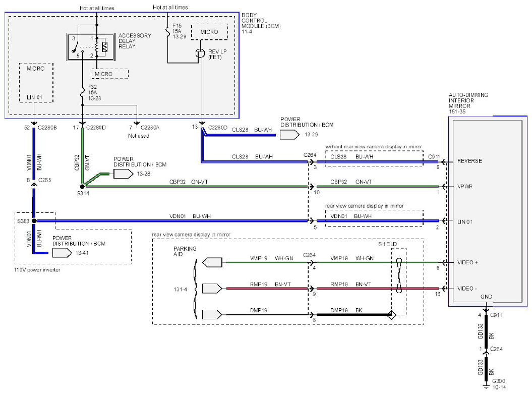Click the 'REV LP (FET)' label

pyautogui.click(x=217, y=54)
